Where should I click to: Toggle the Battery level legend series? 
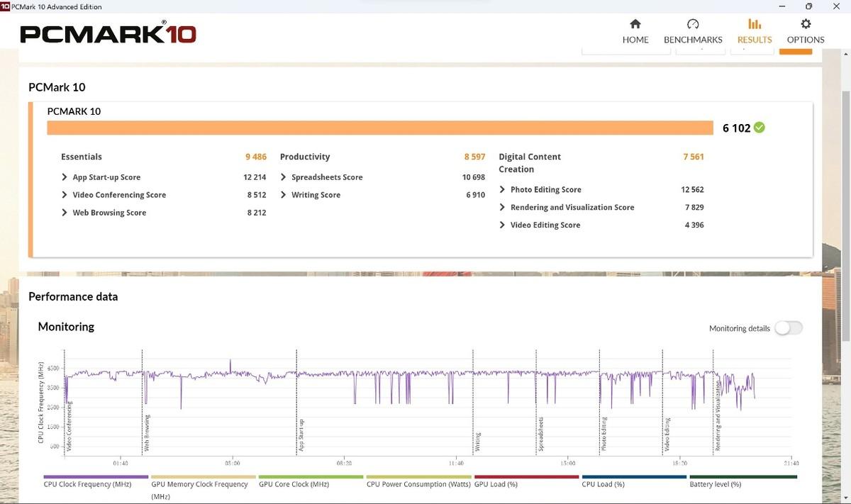742,482
